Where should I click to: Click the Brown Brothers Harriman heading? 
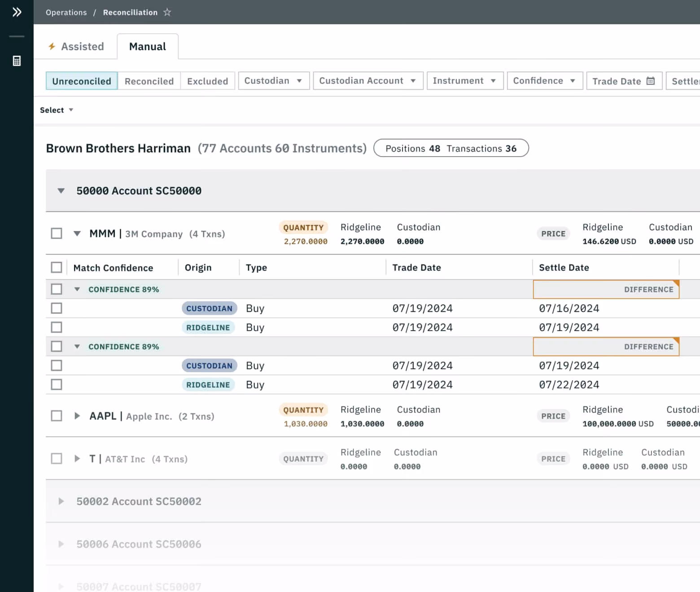[x=118, y=148]
